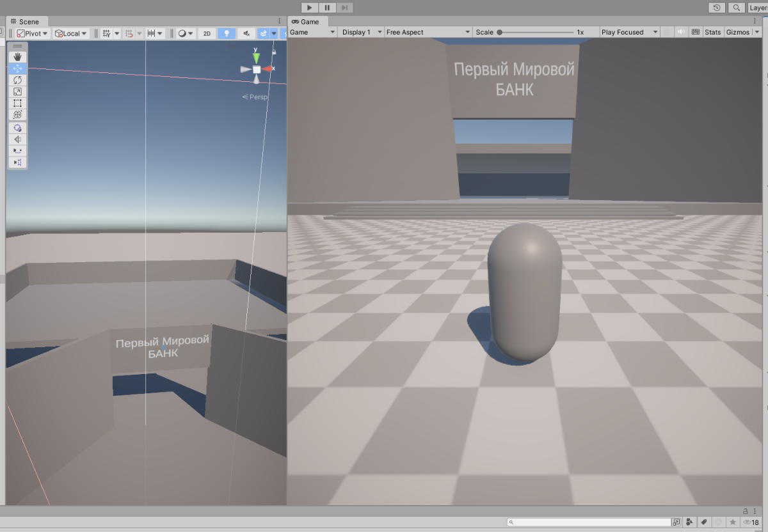768x532 pixels.
Task: Open the global Search magnifier icon
Action: pyautogui.click(x=737, y=8)
